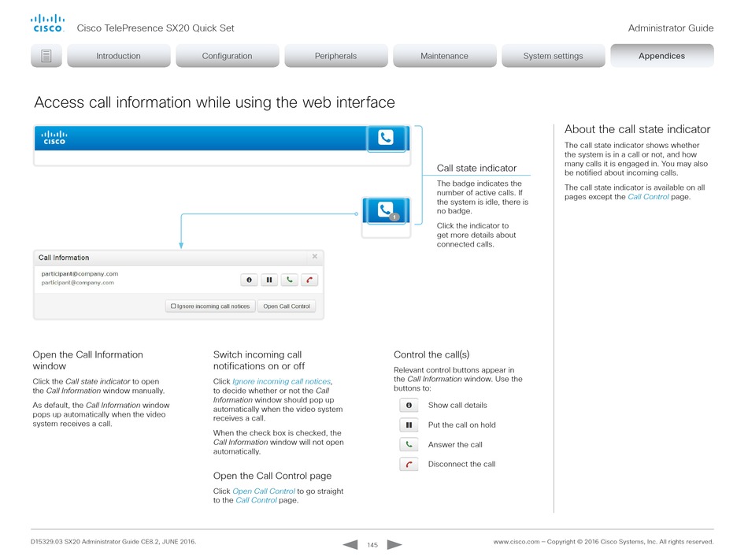Click the Answer the call legend icon
The height and width of the screenshot is (560, 748).
coord(409,444)
